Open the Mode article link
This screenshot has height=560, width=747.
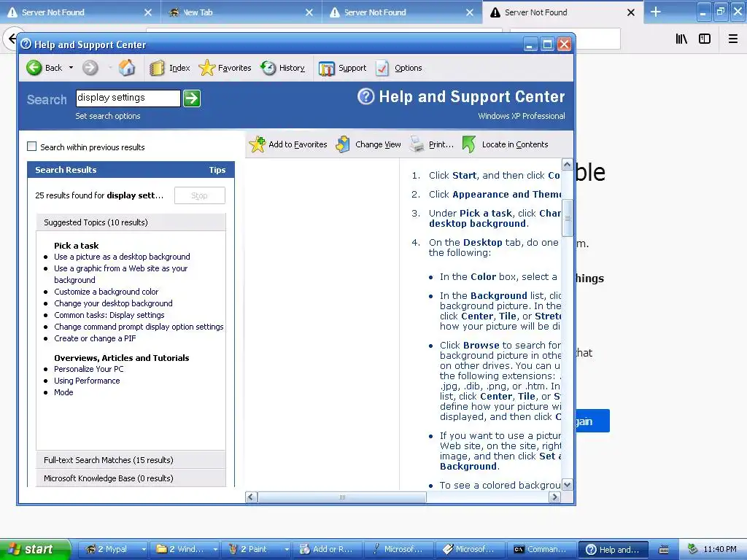[63, 392]
